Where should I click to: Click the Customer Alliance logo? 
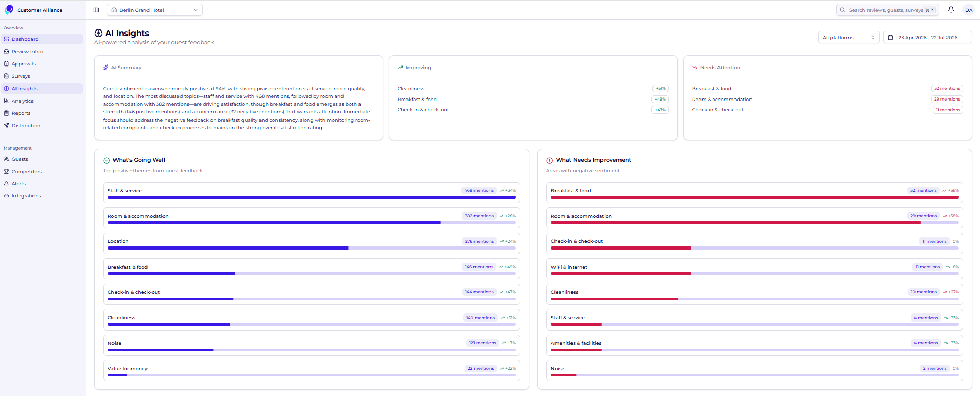pos(9,10)
